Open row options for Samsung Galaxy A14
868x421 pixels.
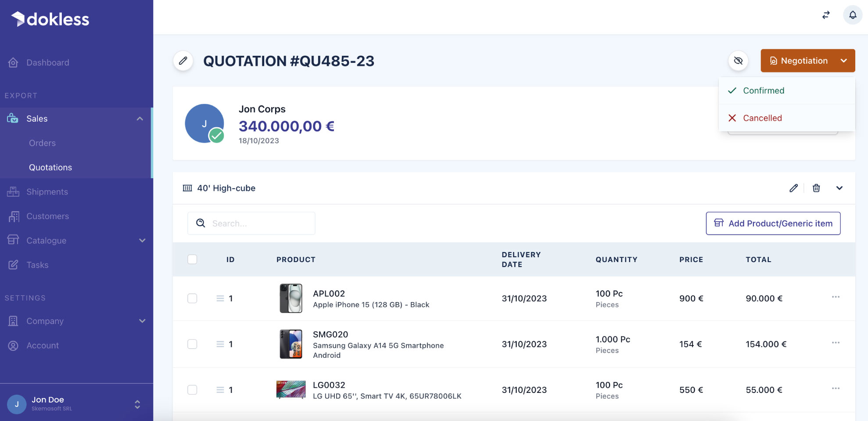[835, 343]
